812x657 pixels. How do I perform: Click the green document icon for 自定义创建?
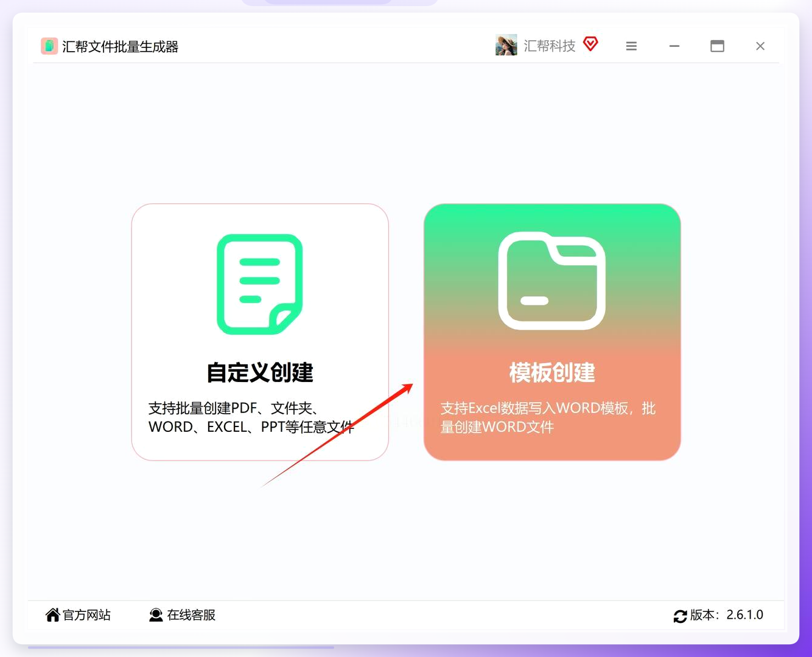pyautogui.click(x=260, y=284)
